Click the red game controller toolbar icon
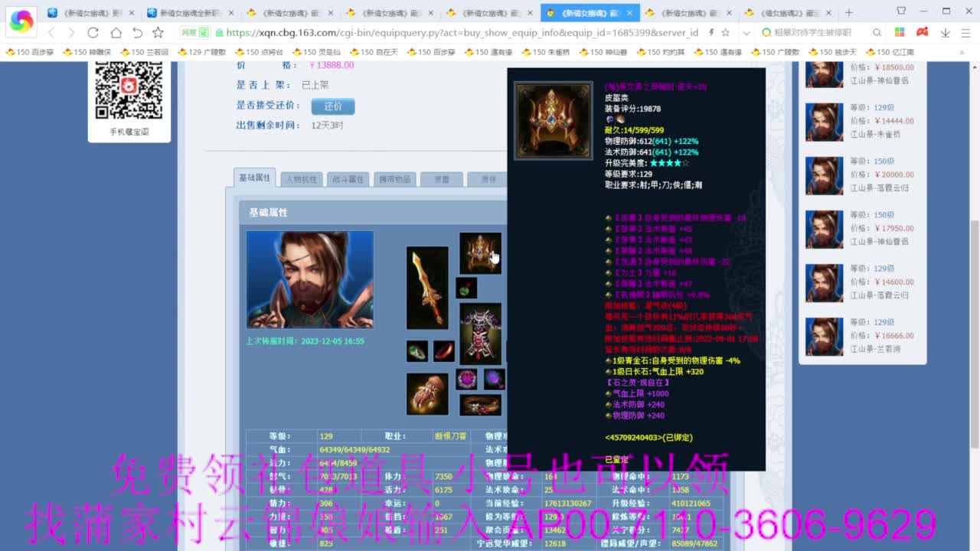The width and height of the screenshot is (980, 551). coord(923,32)
